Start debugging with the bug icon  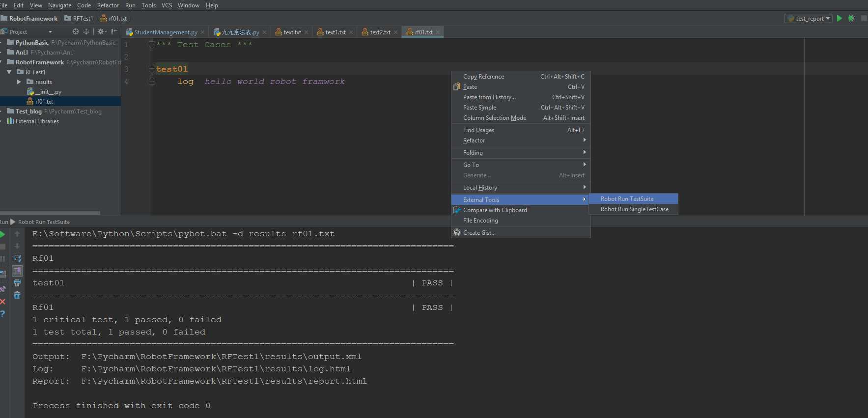tap(852, 18)
